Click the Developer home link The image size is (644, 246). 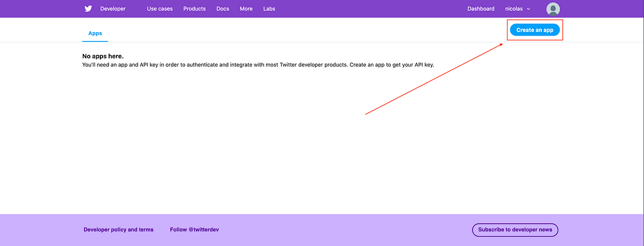[113, 9]
